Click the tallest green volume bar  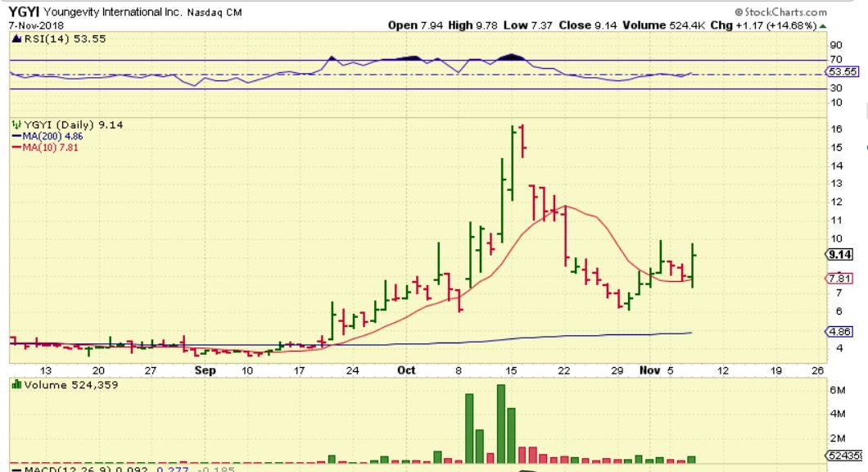coord(501,424)
